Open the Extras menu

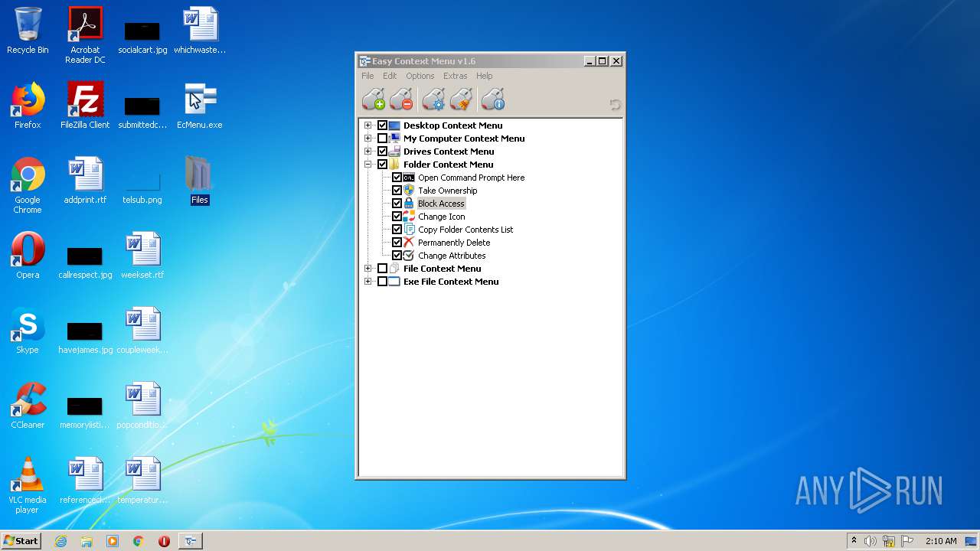455,76
